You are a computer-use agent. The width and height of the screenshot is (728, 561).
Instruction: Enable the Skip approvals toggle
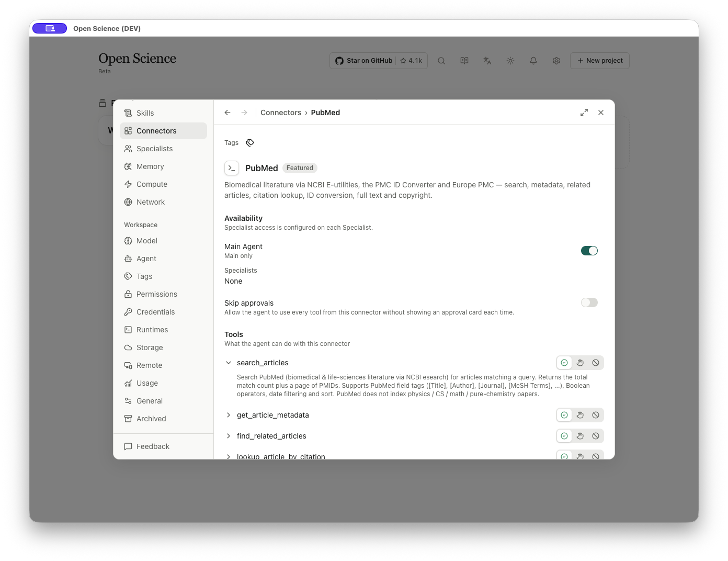pyautogui.click(x=589, y=302)
